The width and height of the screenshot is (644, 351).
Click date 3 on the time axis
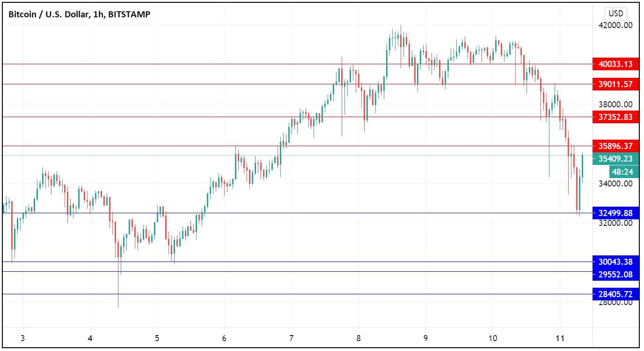[x=23, y=338]
